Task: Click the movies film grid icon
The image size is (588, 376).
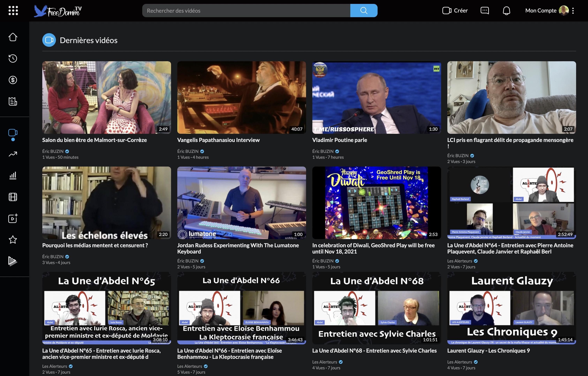Action: (x=13, y=197)
